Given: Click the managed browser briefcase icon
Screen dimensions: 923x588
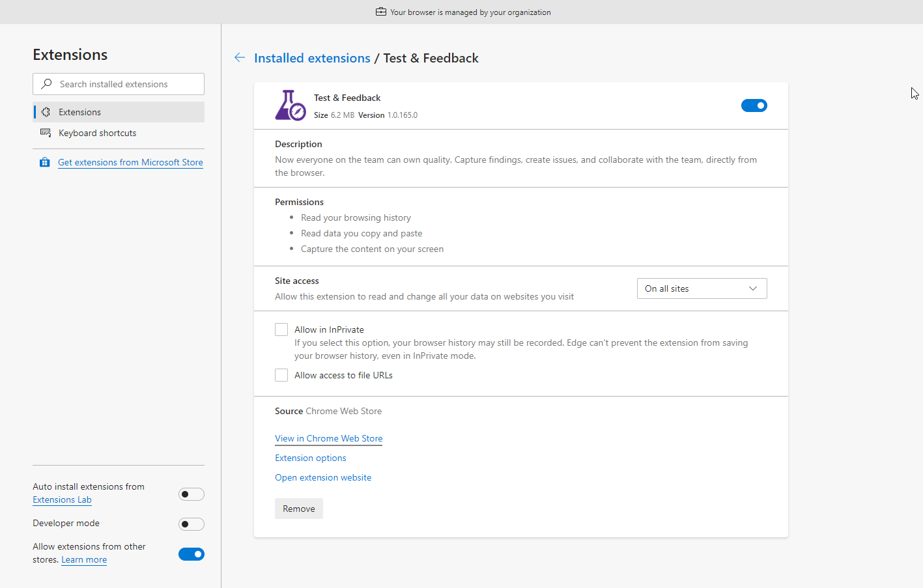Looking at the screenshot, I should tap(381, 12).
